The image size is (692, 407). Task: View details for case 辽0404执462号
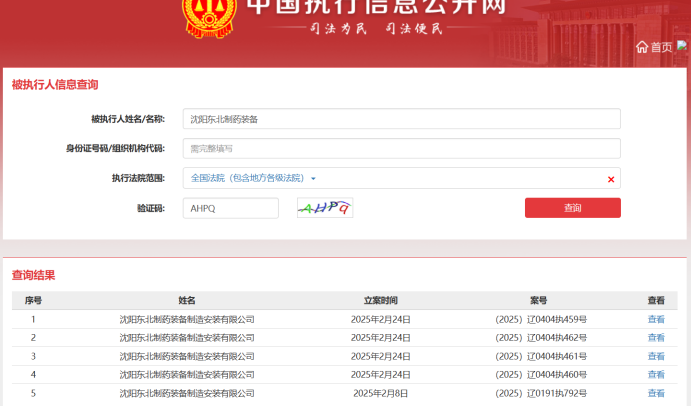[x=656, y=338]
